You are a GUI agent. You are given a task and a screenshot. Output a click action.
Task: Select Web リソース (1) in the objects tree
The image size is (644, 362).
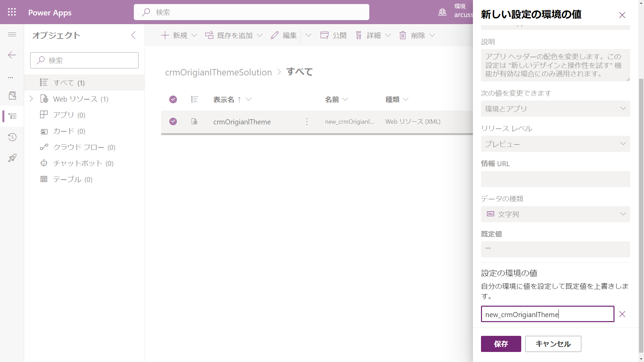tap(85, 99)
